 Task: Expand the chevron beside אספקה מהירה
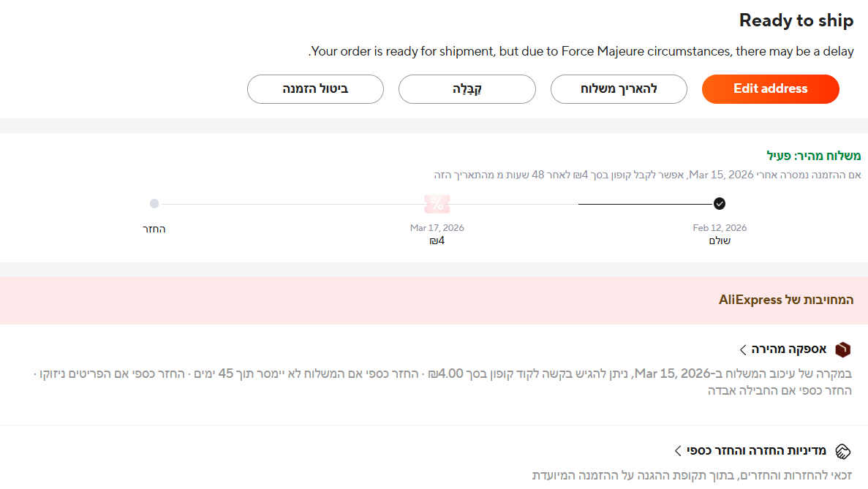click(x=743, y=349)
